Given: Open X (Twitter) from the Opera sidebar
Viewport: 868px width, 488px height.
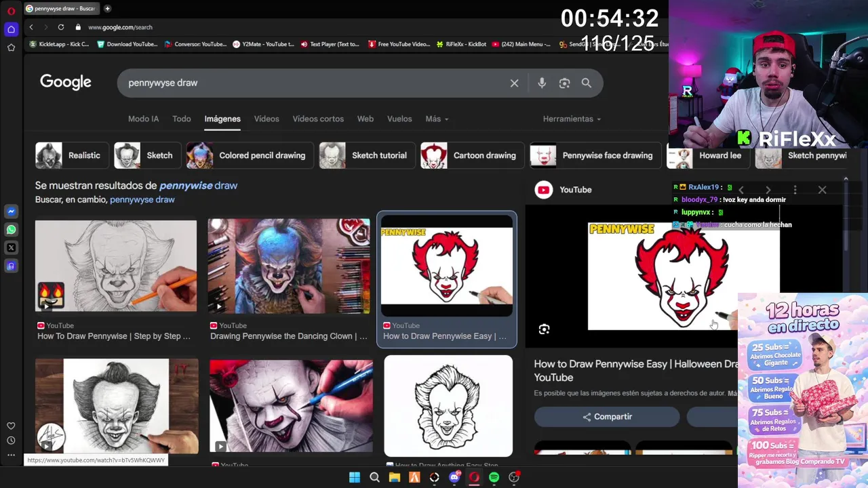Looking at the screenshot, I should pos(11,248).
